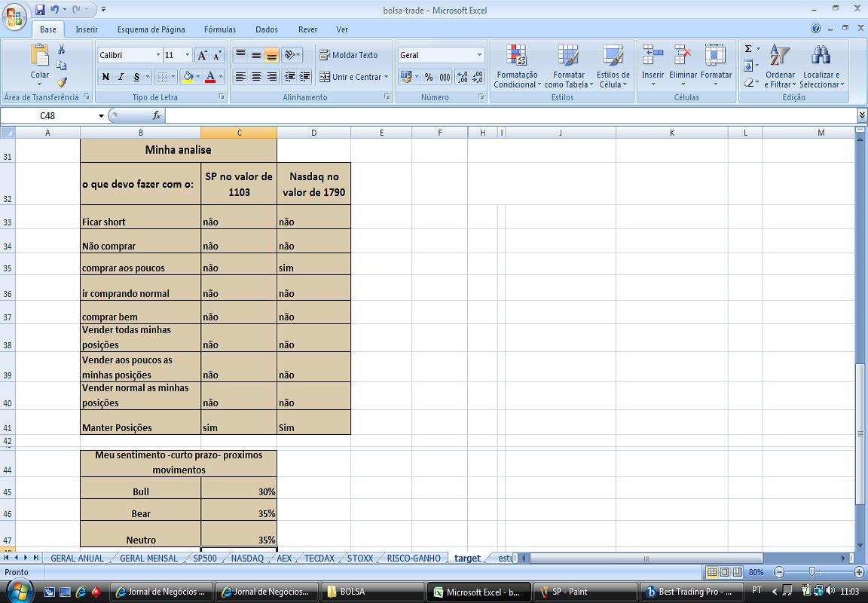Toggle align text left
This screenshot has width=868, height=603.
tap(240, 77)
